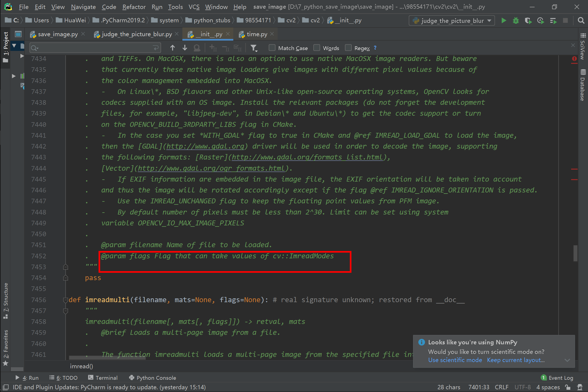Click select all occurrences icon
This screenshot has height=392, width=588.
[238, 48]
